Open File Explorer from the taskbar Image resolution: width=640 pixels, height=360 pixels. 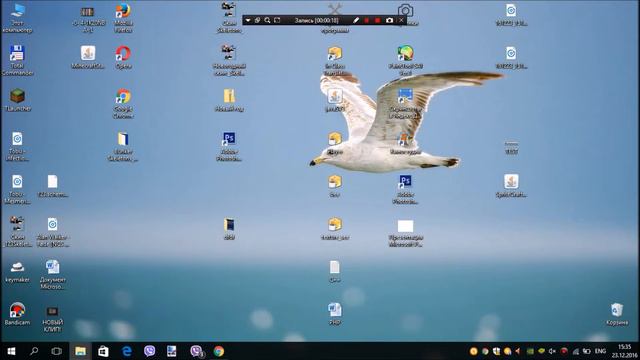coord(80,351)
